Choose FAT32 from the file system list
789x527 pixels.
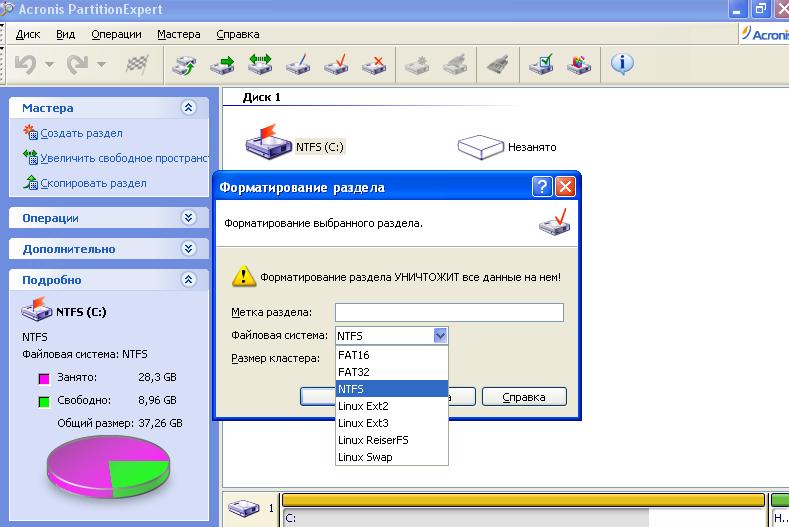[x=391, y=372]
